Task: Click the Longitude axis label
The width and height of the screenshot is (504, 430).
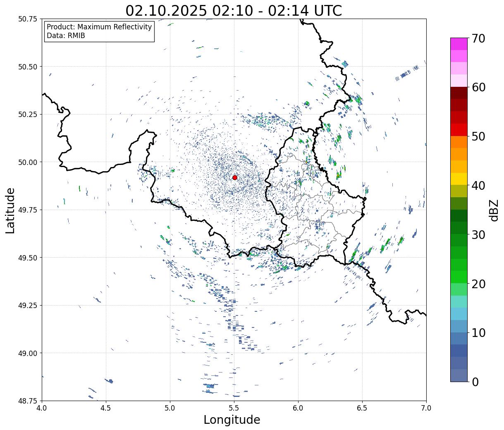Action: pyautogui.click(x=232, y=420)
